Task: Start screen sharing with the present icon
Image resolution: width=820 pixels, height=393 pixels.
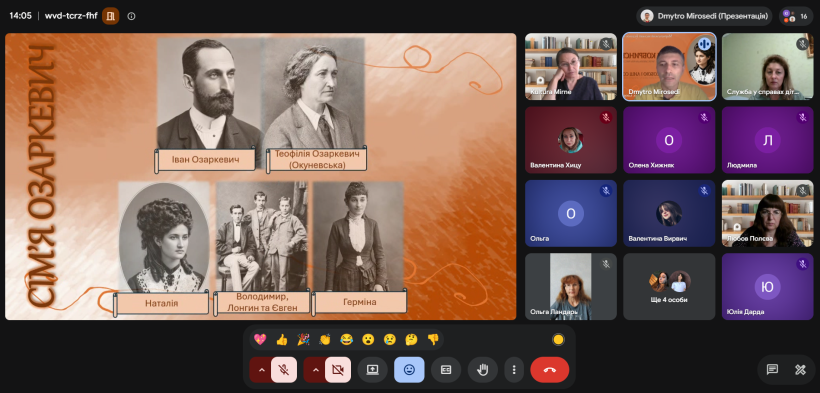Action: click(372, 369)
